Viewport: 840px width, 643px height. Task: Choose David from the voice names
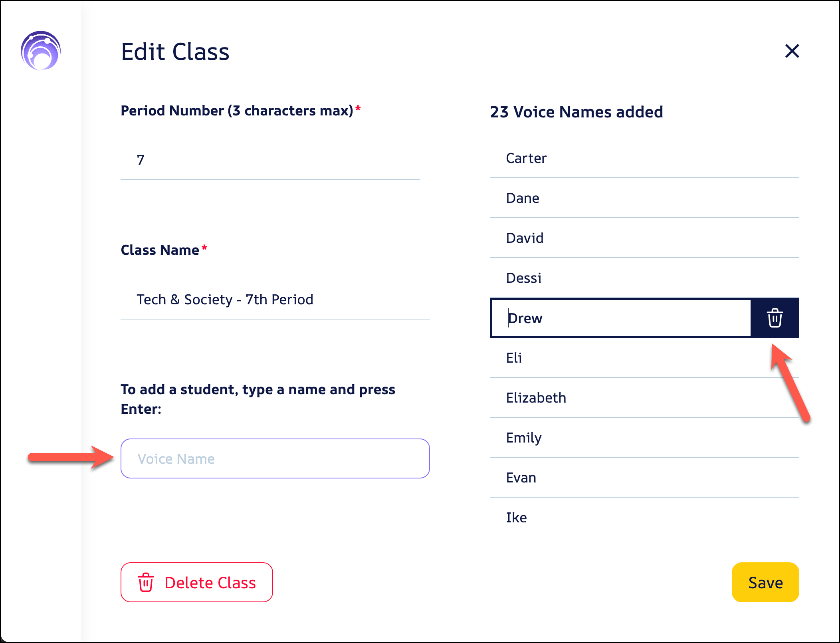click(x=525, y=238)
